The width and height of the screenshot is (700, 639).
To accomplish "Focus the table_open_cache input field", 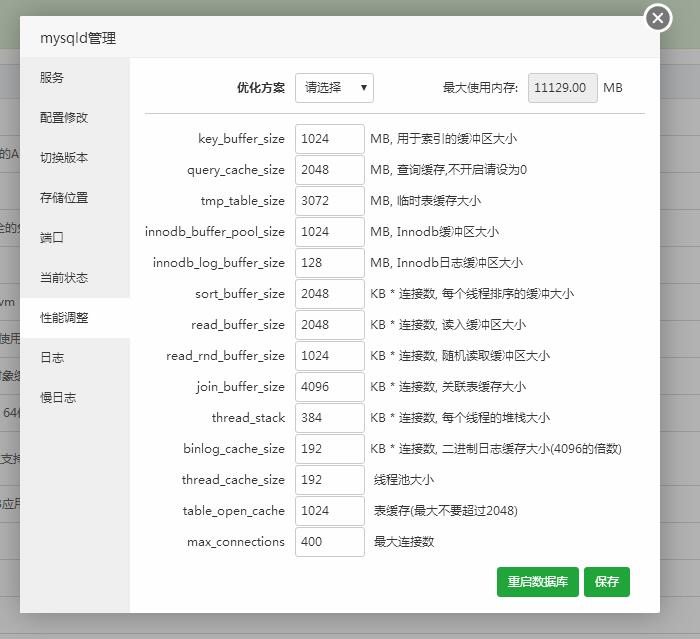I will 329,511.
